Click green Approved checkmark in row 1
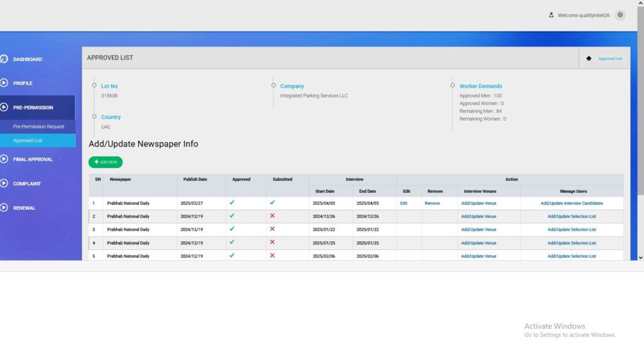644x355 pixels. pyautogui.click(x=232, y=203)
